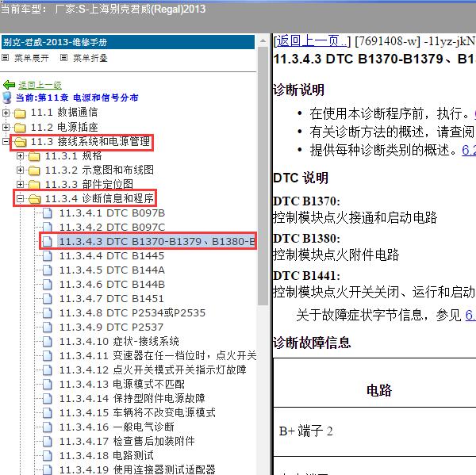
Task: Click the page icon for 11.3.4.4 DTC B1445
Action: (x=48, y=256)
